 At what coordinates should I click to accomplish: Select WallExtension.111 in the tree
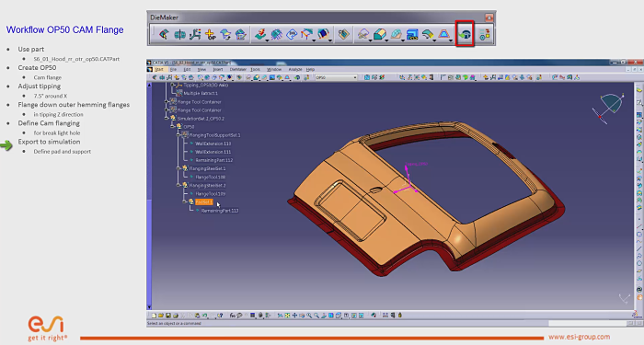213,152
